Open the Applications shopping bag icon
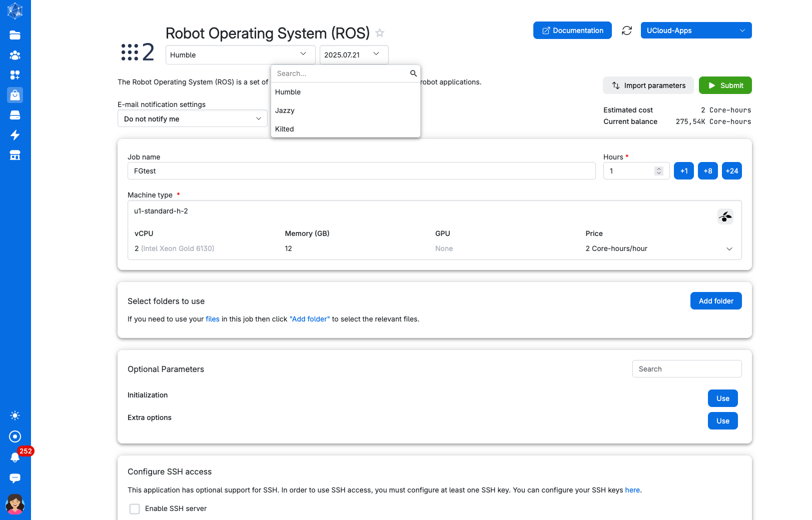The width and height of the screenshot is (812, 520). tap(15, 95)
